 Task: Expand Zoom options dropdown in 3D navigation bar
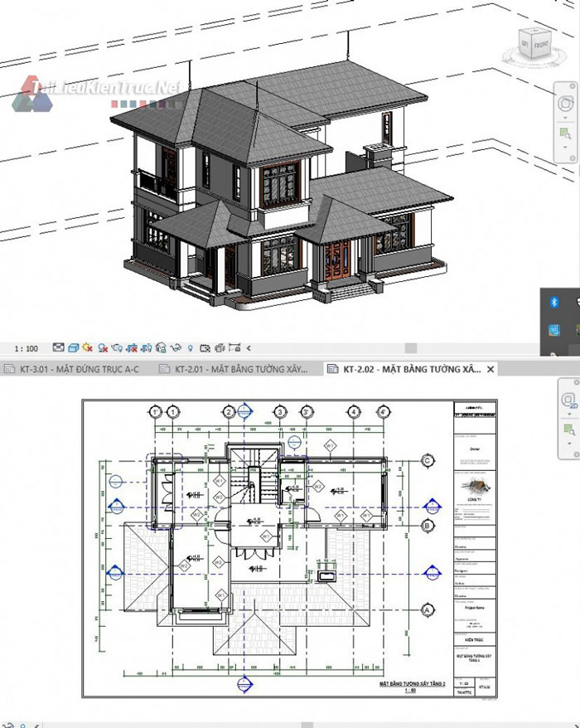point(566,147)
